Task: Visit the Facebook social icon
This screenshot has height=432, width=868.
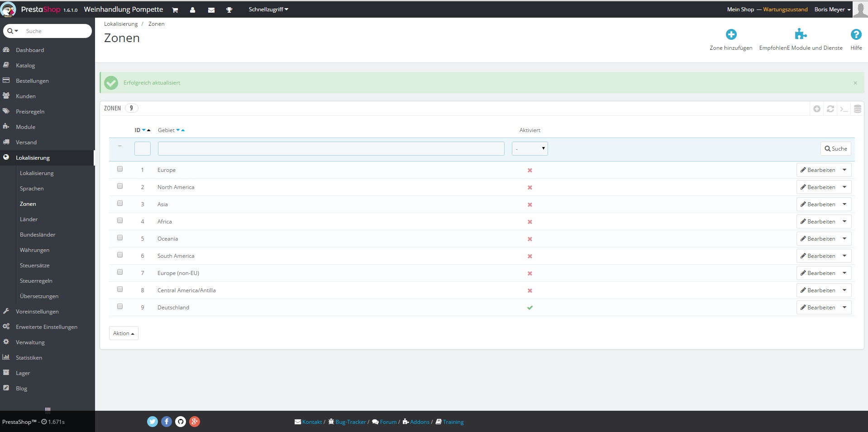Action: pyautogui.click(x=167, y=422)
